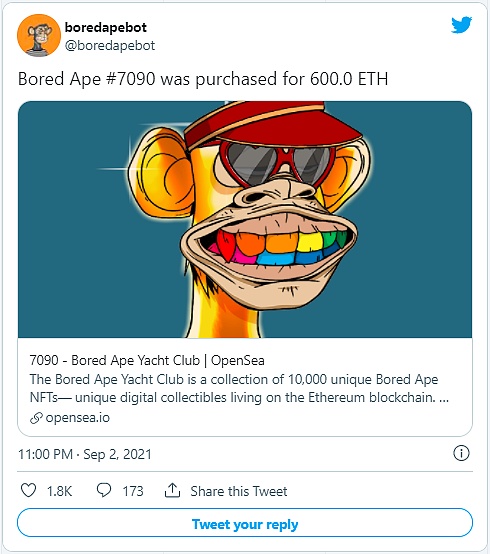Follow the opensea.io domain link
This screenshot has height=554, width=490.
pyautogui.click(x=78, y=418)
